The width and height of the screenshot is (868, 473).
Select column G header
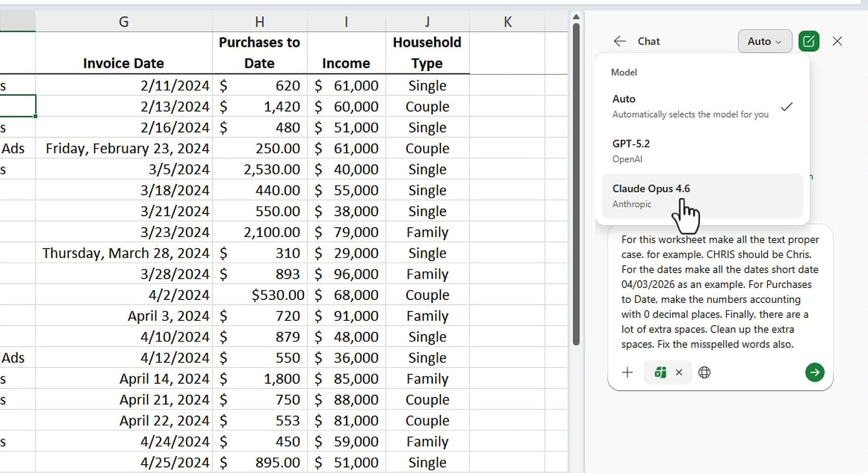[124, 22]
